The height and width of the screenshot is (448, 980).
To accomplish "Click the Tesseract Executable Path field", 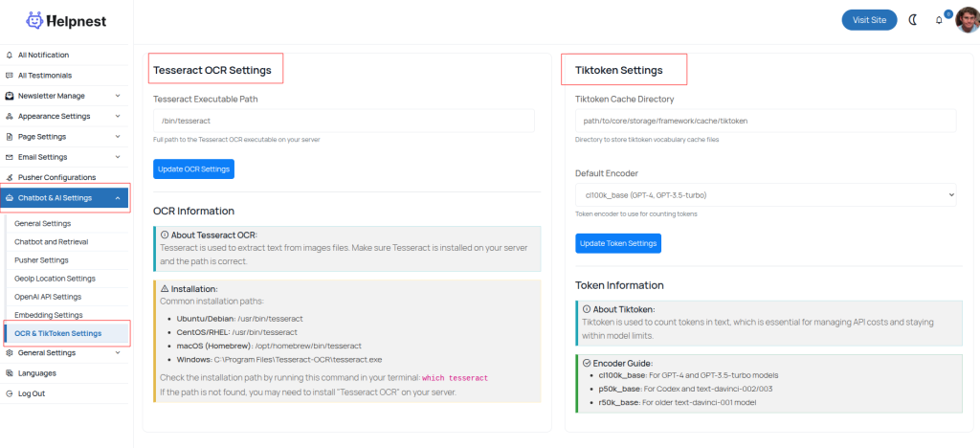I will coord(344,121).
